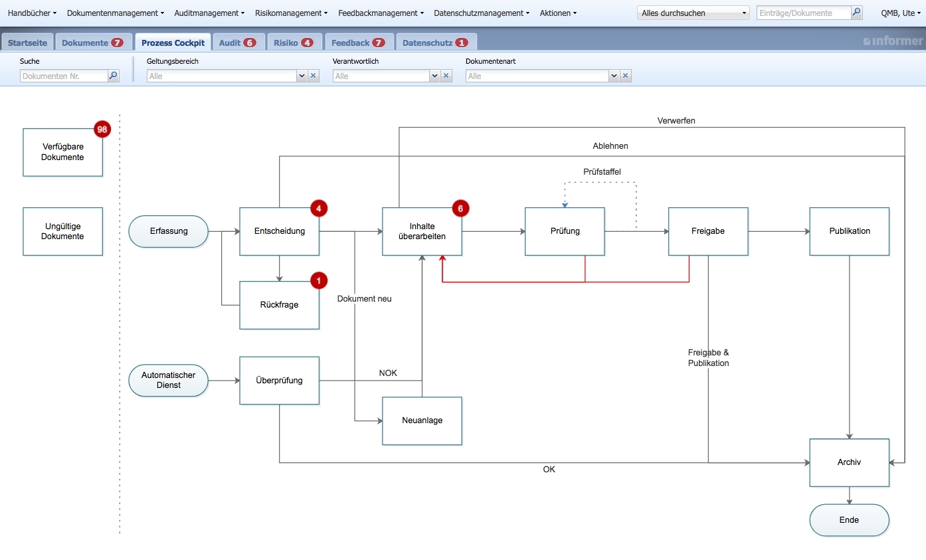926x560 pixels.
Task: Switch to the Startseite tab
Action: (27, 43)
